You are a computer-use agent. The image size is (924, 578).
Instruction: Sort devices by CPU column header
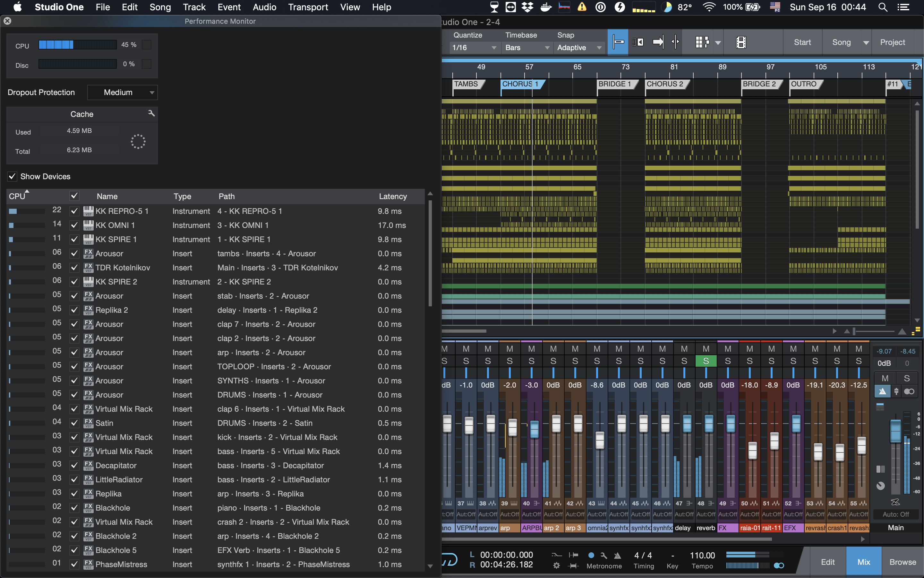click(x=17, y=196)
